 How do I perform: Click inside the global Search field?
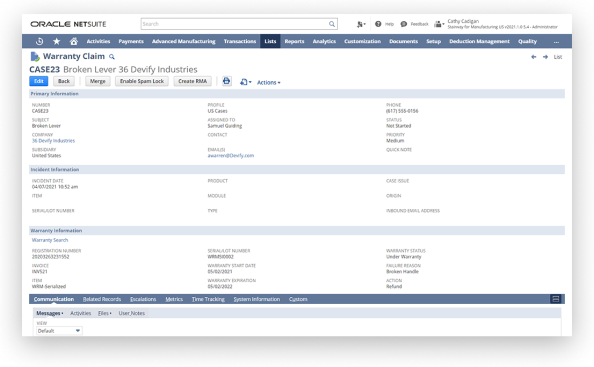tap(235, 24)
